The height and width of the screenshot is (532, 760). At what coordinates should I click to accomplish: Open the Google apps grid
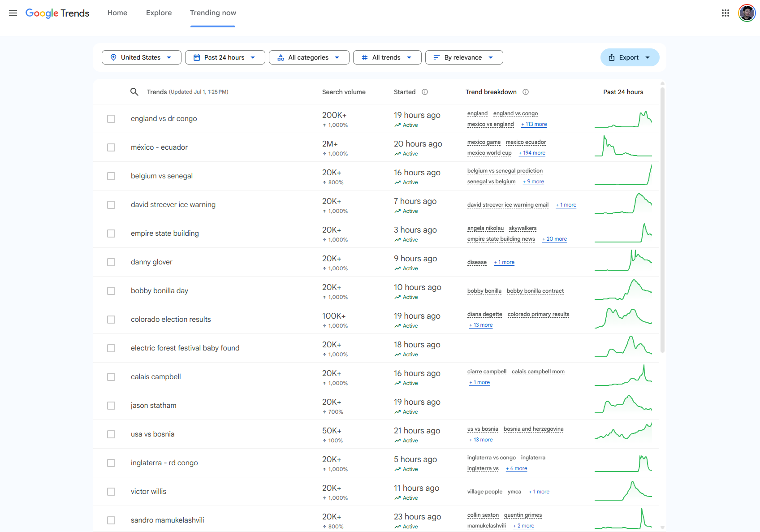tap(725, 13)
